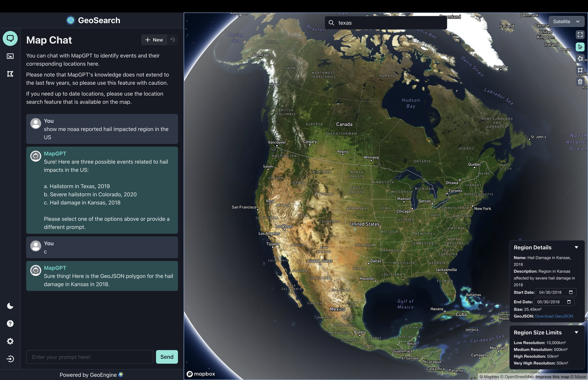Open the help question mark icon
588x380 pixels.
click(x=10, y=323)
